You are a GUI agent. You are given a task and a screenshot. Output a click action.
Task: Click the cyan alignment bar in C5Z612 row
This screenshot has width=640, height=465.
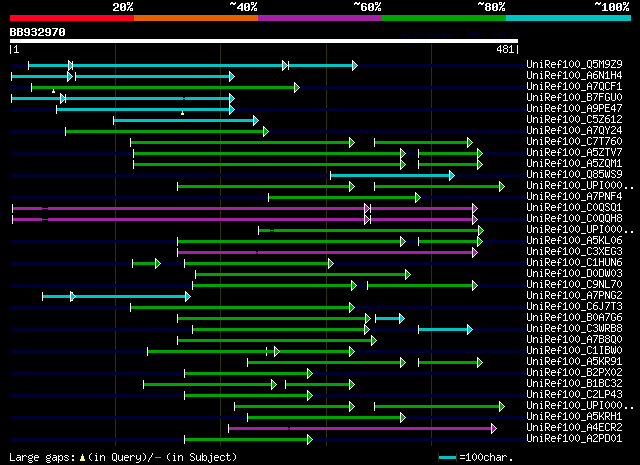click(186, 120)
